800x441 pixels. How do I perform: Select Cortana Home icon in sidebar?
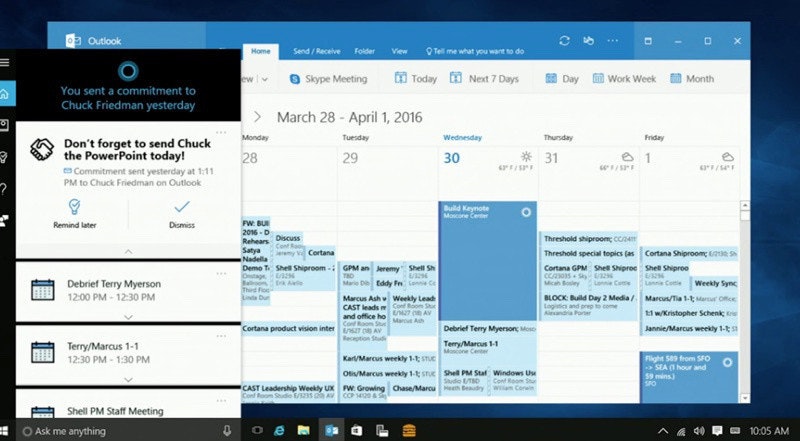click(6, 93)
